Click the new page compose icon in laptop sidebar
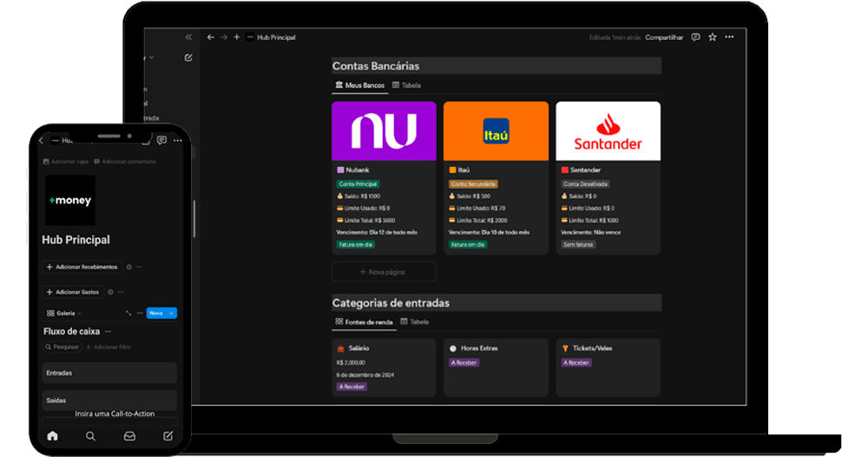868x457 pixels. click(188, 57)
